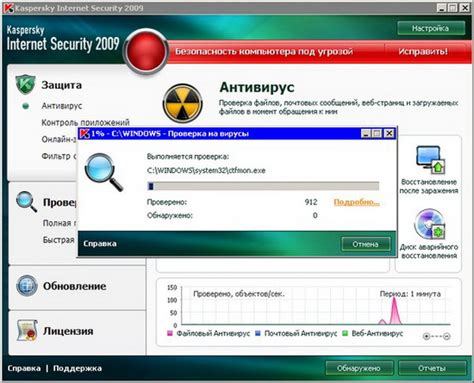Click the pink activity spike in the graph
The image size is (474, 383).
click(395, 311)
